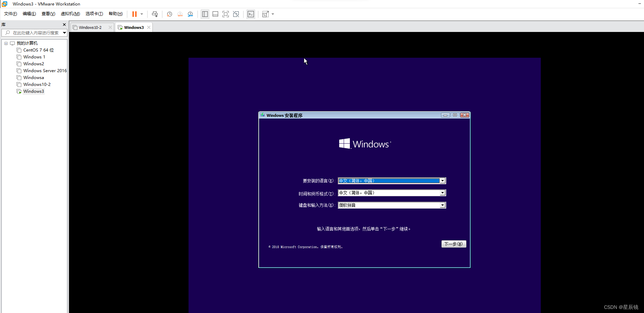Select Windows2 in the library
Viewport: 644px width, 313px height.
(x=34, y=64)
